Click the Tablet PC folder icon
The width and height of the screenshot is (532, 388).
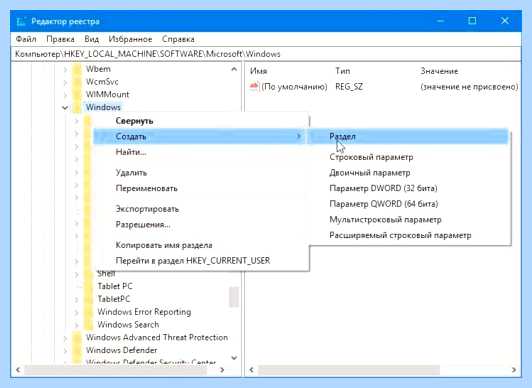coord(89,287)
